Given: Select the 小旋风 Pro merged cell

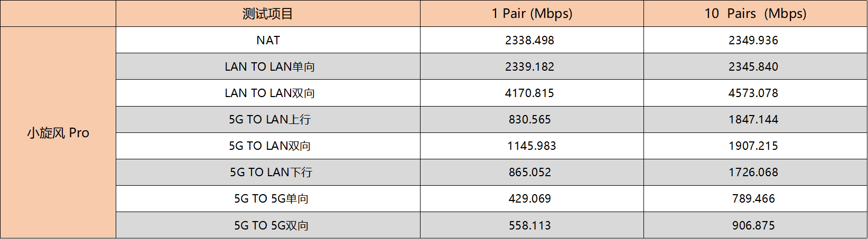Looking at the screenshot, I should 58,133.
